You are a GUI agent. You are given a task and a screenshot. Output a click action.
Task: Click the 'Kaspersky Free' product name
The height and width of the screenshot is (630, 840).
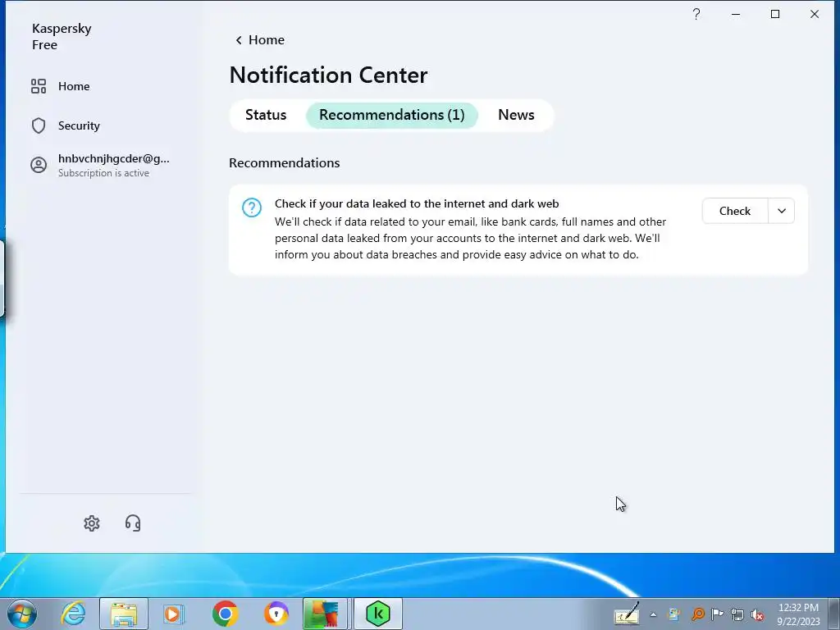[x=62, y=36]
